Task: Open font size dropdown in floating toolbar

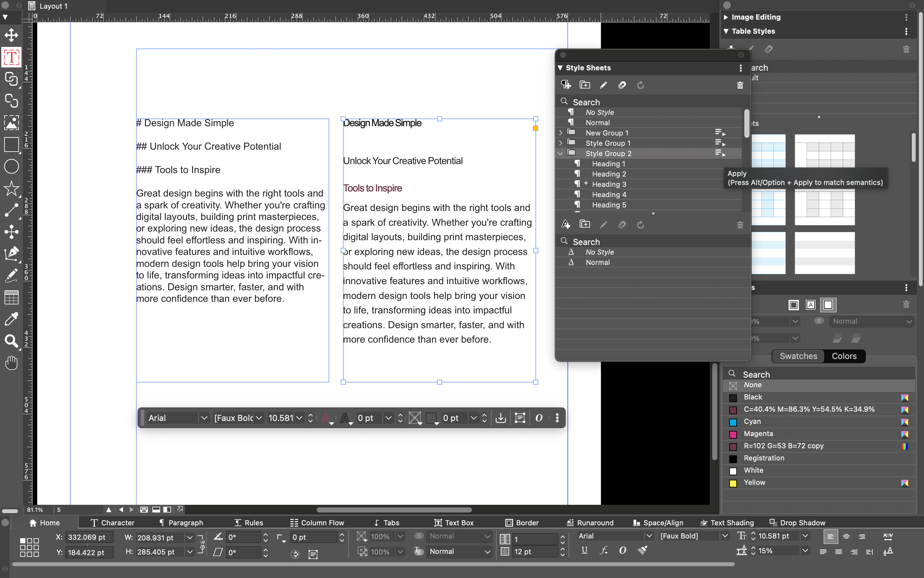Action: click(x=300, y=418)
